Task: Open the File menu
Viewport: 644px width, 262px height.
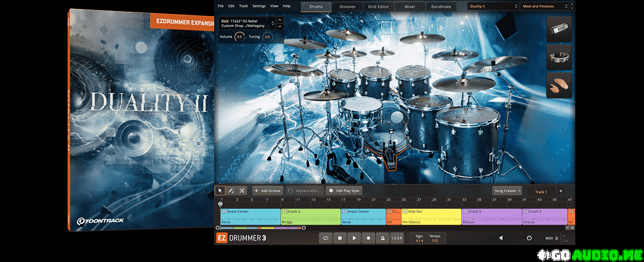Action: (x=221, y=6)
